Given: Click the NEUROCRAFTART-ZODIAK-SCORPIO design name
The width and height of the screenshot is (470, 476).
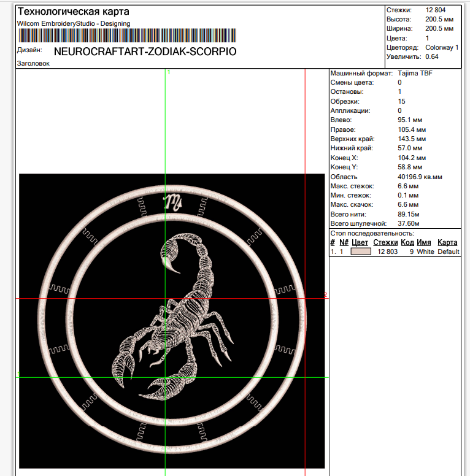Looking at the screenshot, I should [145, 52].
